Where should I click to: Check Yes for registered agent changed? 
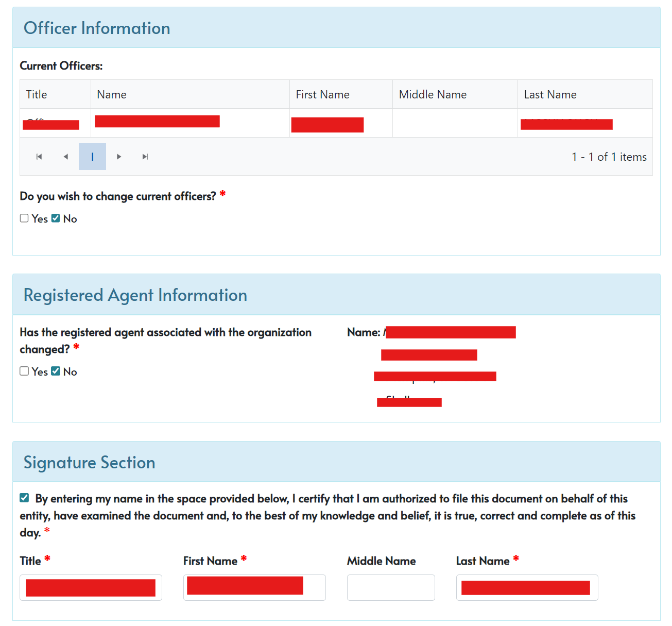pyautogui.click(x=24, y=371)
